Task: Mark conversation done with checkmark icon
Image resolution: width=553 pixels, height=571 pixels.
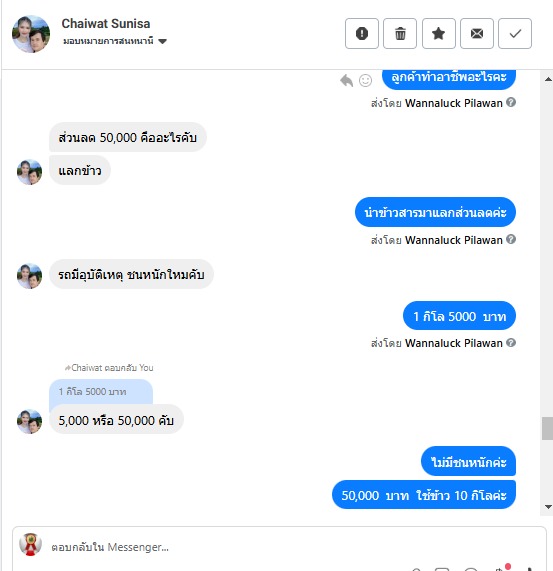Action: [x=515, y=34]
